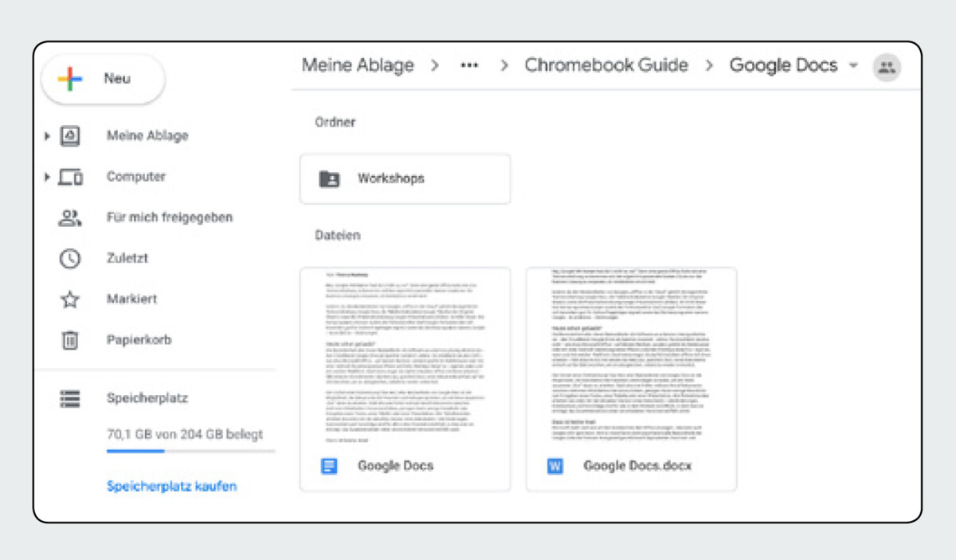Click the Computer devices icon in sidebar
This screenshot has width=956, height=560.
click(71, 177)
